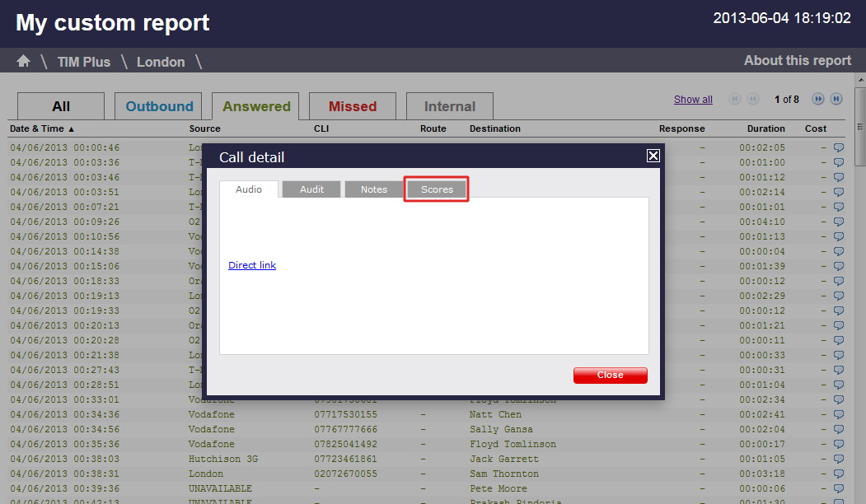Open call detail icon for 00:03:18 call
The image size is (866, 504).
[839, 474]
